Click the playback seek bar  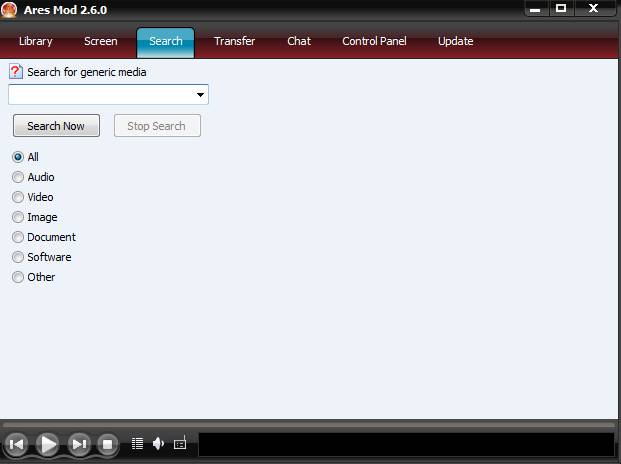[x=309, y=425]
